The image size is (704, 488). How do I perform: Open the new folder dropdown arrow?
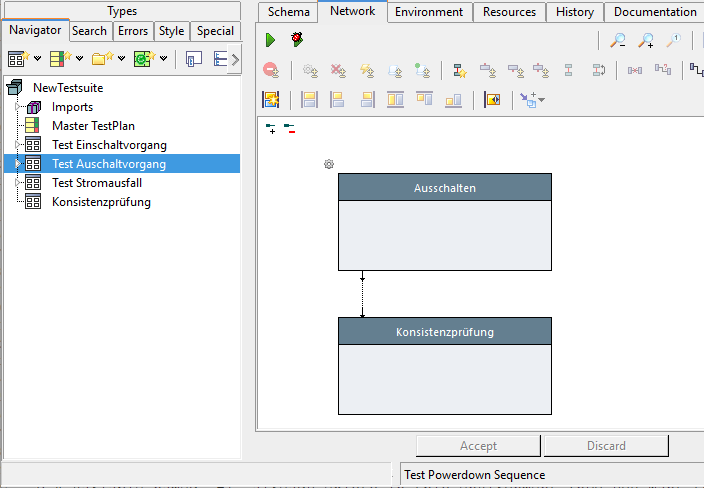(x=122, y=60)
